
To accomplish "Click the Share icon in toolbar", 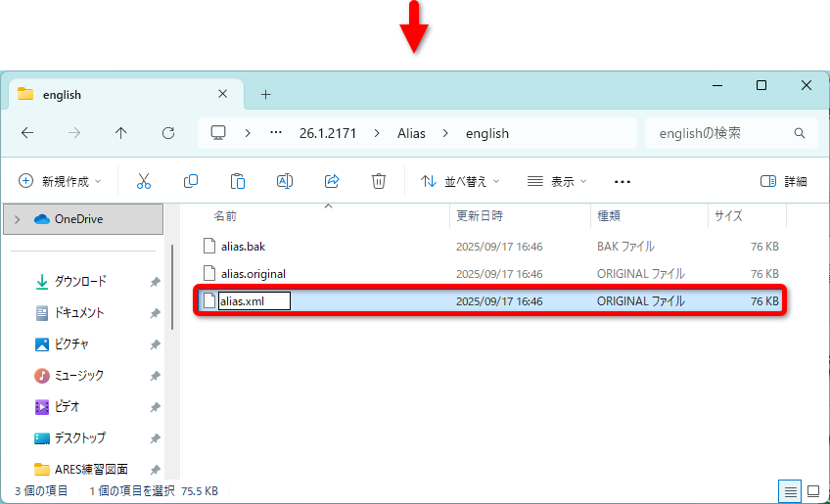I will pyautogui.click(x=332, y=182).
